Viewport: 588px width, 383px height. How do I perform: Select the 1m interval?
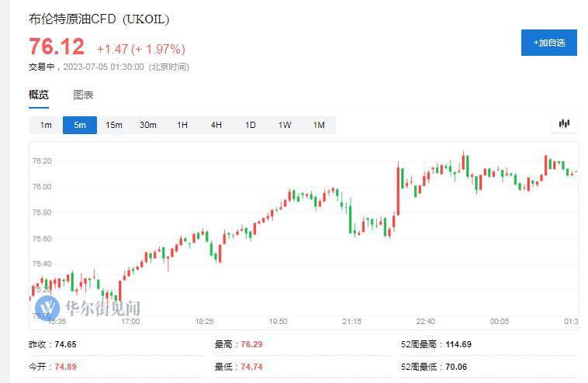(x=46, y=125)
